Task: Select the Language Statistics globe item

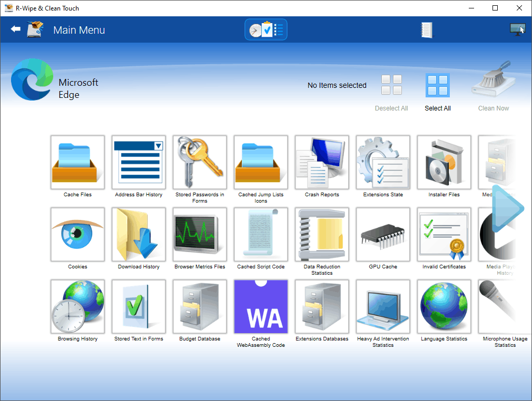Action: point(444,307)
